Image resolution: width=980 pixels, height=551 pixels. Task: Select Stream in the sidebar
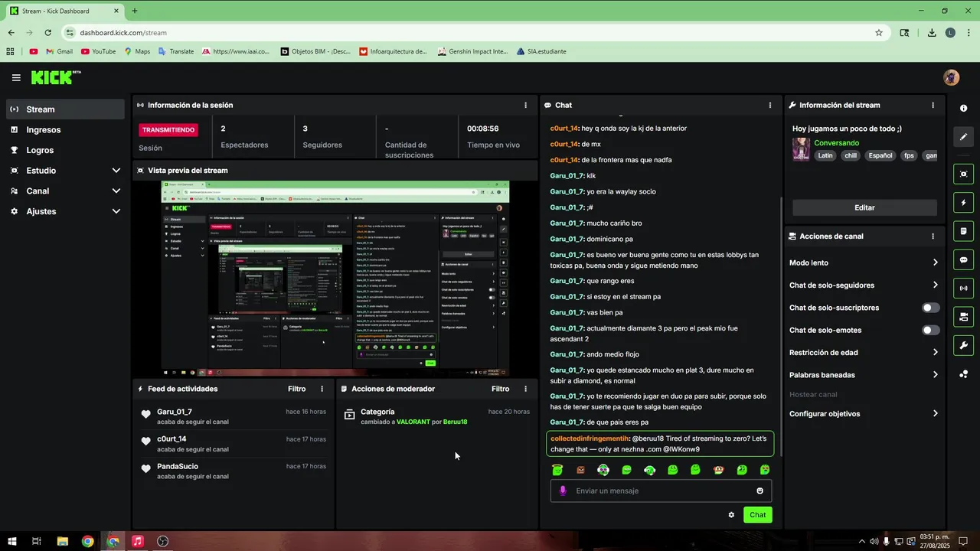tap(66, 109)
